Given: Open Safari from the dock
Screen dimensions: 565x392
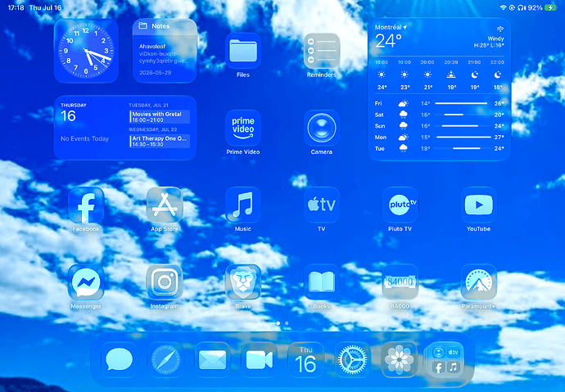Looking at the screenshot, I should click(x=165, y=359).
